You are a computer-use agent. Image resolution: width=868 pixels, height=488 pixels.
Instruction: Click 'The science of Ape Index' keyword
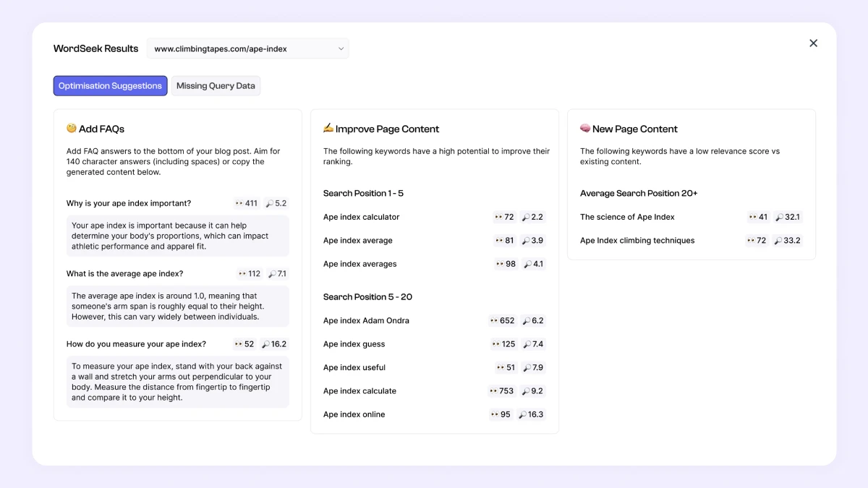(x=627, y=217)
